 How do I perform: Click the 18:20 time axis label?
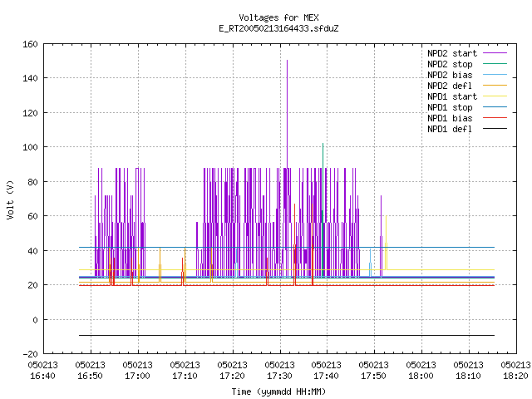pos(515,376)
